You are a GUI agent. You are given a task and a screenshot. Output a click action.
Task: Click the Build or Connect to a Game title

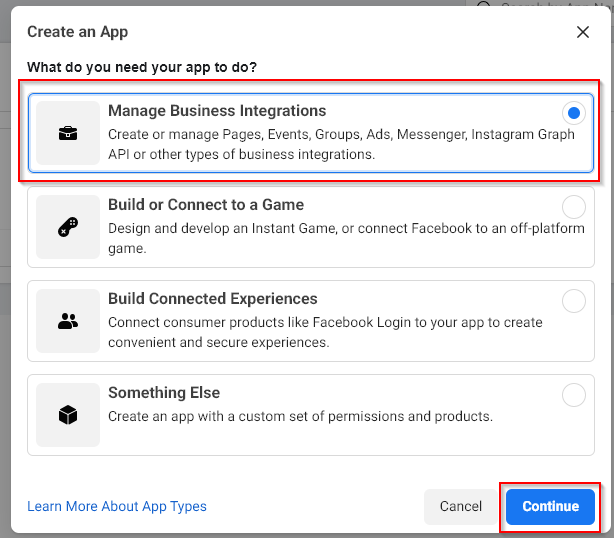pyautogui.click(x=206, y=205)
